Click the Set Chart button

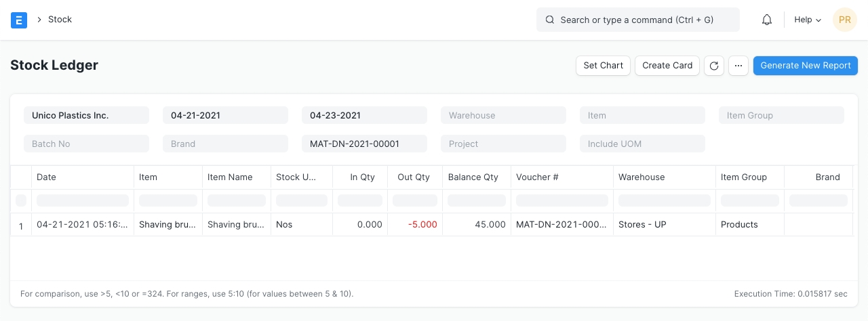(x=603, y=66)
